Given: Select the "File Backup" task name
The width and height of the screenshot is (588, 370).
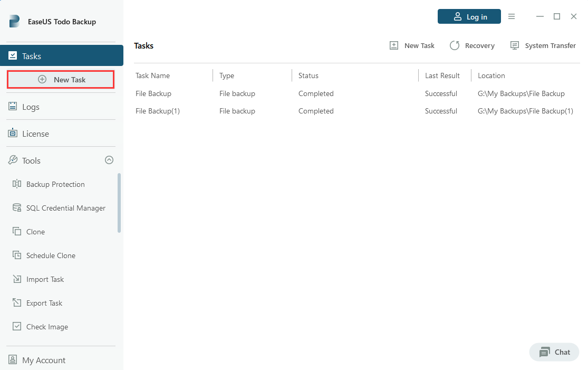Looking at the screenshot, I should [153, 93].
